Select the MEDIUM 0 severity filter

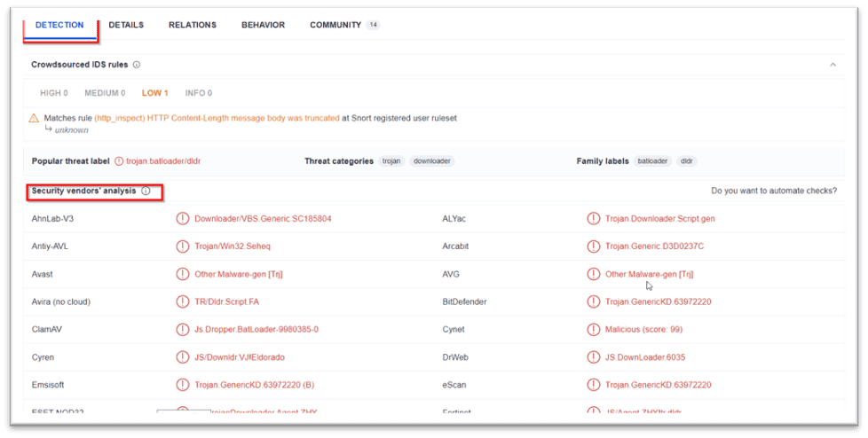tap(106, 93)
